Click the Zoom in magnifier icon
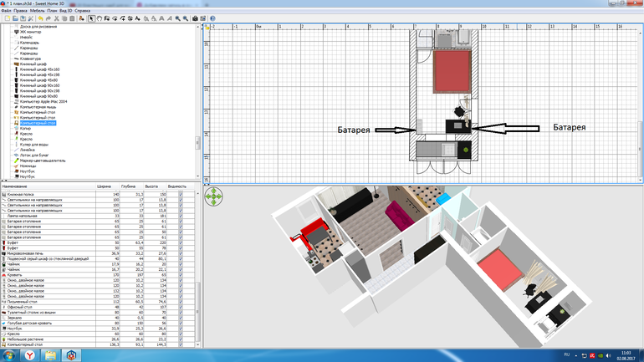Image resolution: width=644 pixels, height=362 pixels. [176, 18]
